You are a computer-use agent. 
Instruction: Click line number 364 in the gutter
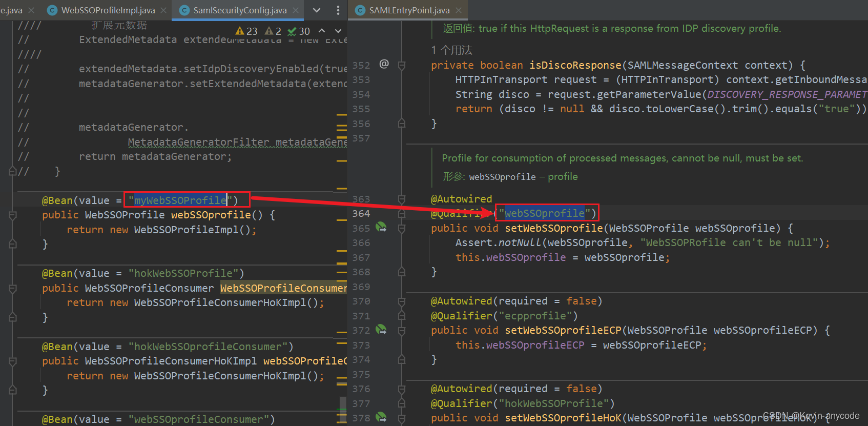[x=361, y=213]
